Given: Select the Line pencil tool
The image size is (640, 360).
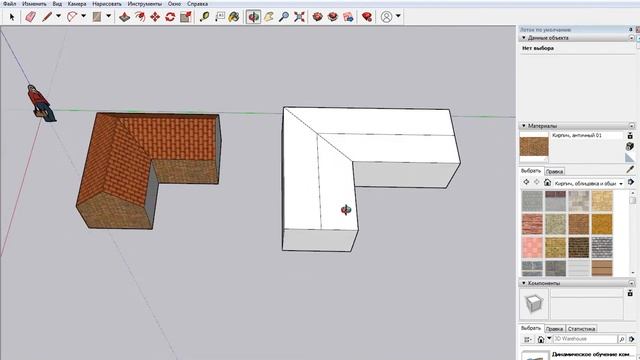Looking at the screenshot, I should 47,17.
